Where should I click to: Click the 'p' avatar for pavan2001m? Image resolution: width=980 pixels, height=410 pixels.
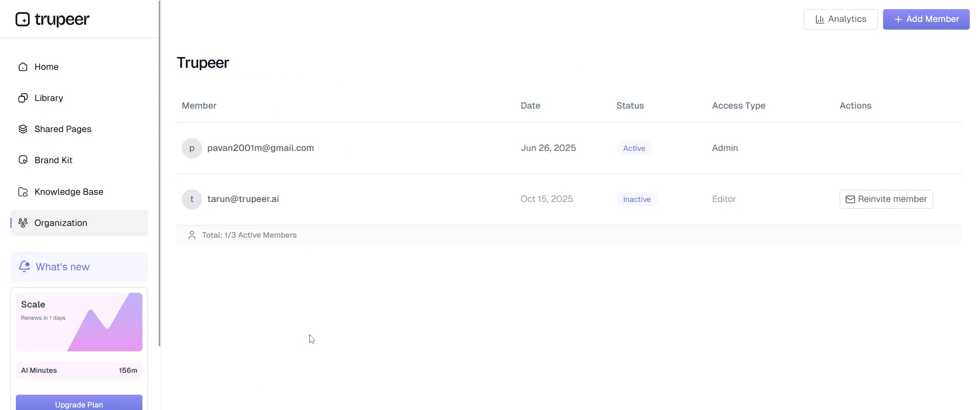tap(192, 148)
